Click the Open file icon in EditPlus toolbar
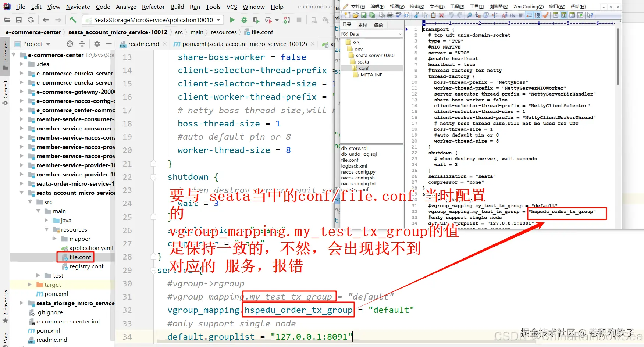Image resolution: width=644 pixels, height=347 pixels. [355, 15]
